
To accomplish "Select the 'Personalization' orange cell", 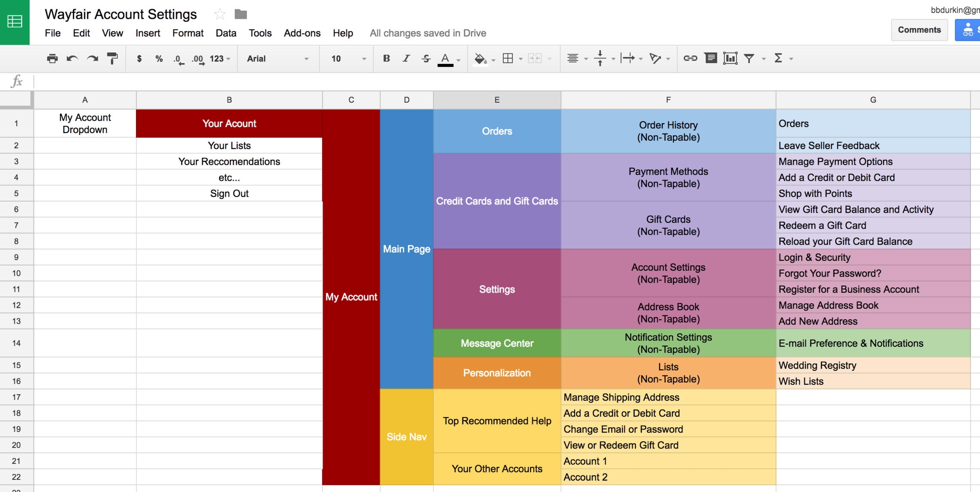I will tap(497, 373).
